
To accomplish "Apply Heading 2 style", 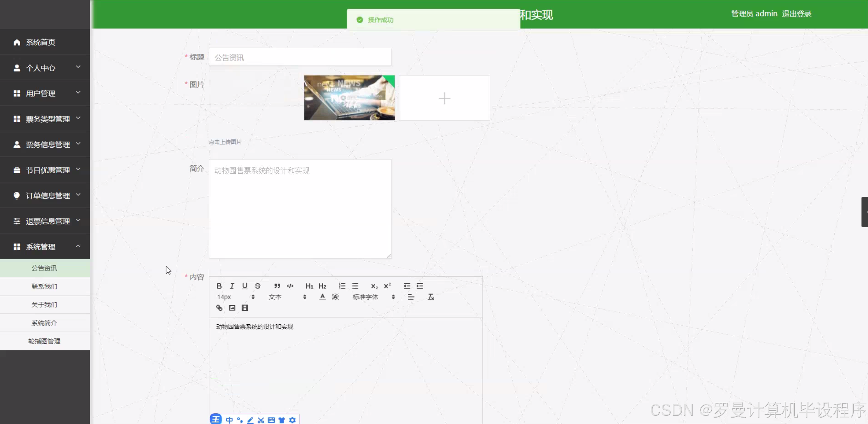I will coord(322,286).
